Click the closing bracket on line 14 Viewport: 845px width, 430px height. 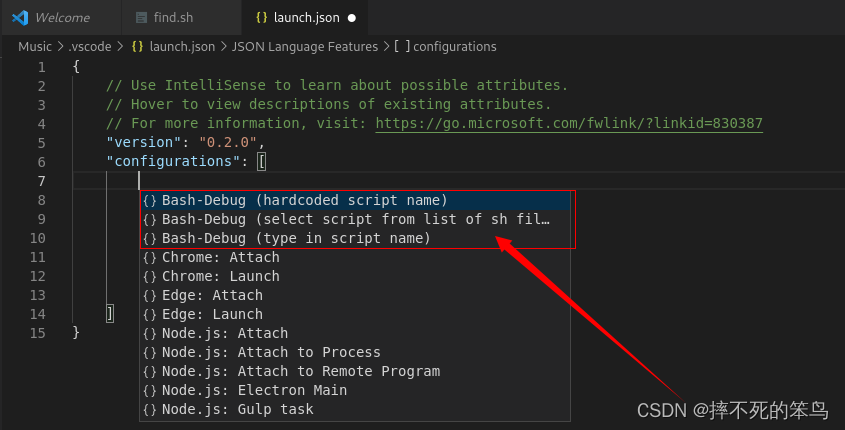tap(110, 314)
